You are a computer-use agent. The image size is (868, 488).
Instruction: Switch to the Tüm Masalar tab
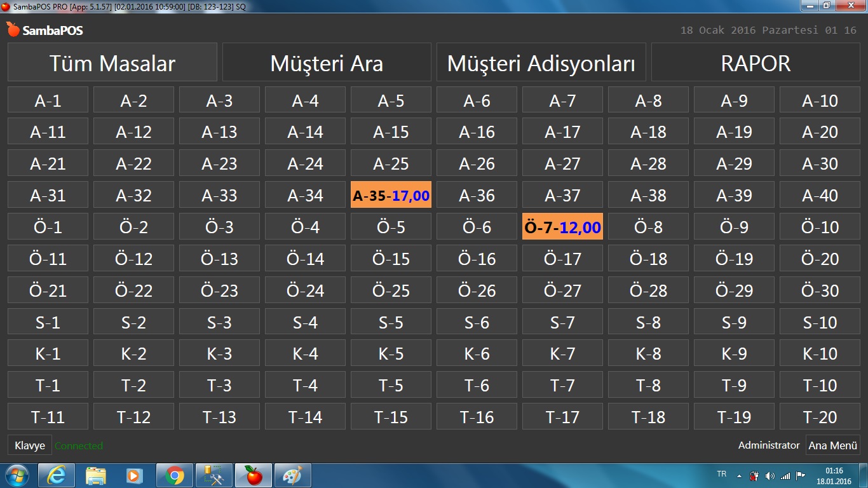point(112,63)
